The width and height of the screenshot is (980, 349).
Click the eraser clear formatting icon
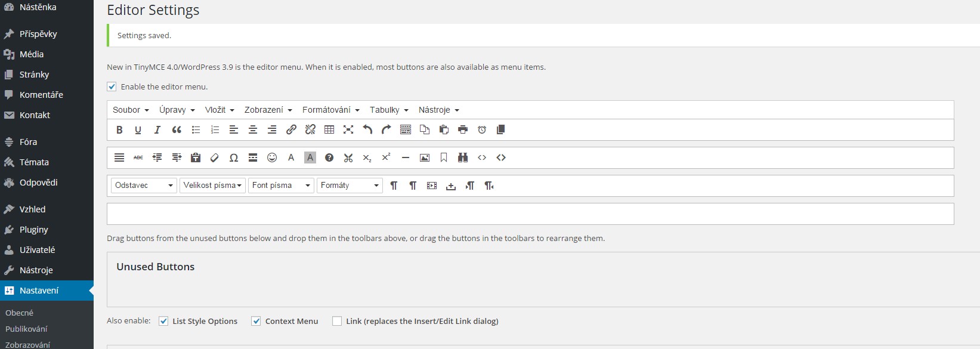point(215,157)
